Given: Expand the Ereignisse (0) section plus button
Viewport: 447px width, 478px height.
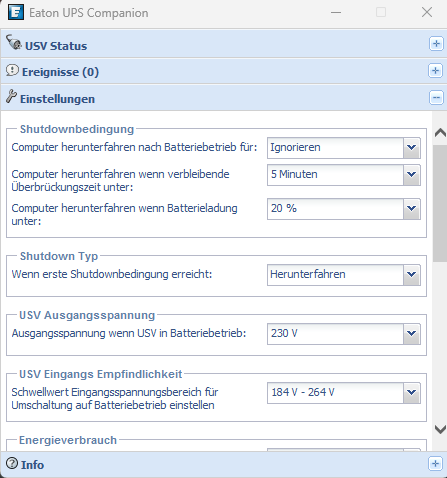Looking at the screenshot, I should tap(435, 71).
